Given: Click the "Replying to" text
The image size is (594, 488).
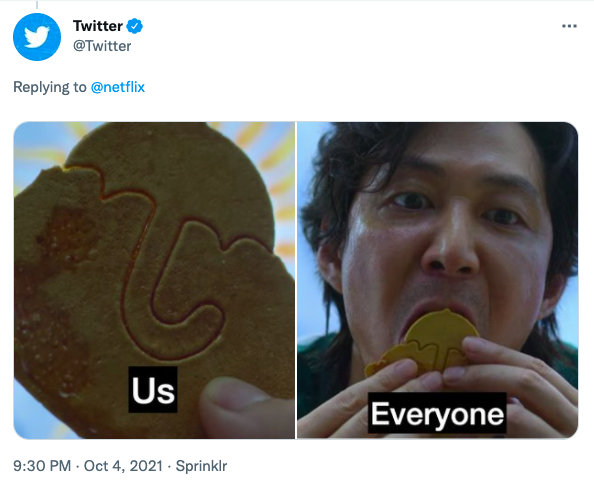Looking at the screenshot, I should (50, 87).
